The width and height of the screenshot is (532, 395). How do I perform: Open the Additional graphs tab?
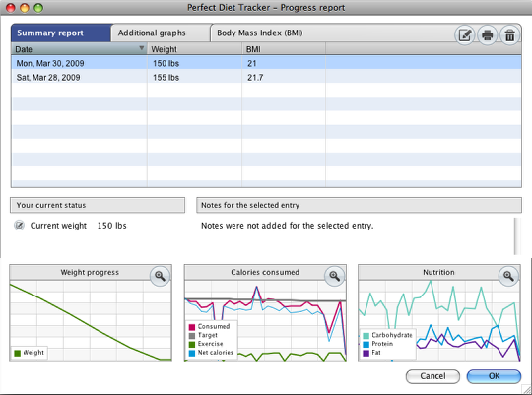click(x=161, y=33)
